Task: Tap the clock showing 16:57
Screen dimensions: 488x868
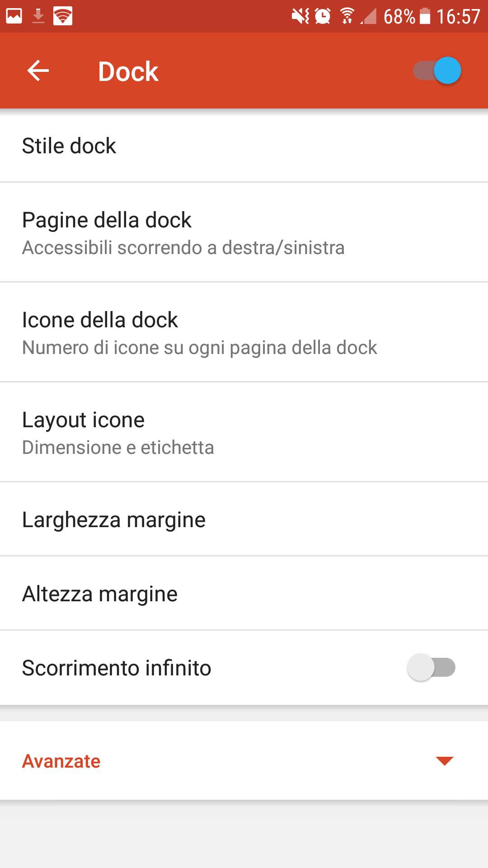Action: pos(458,16)
